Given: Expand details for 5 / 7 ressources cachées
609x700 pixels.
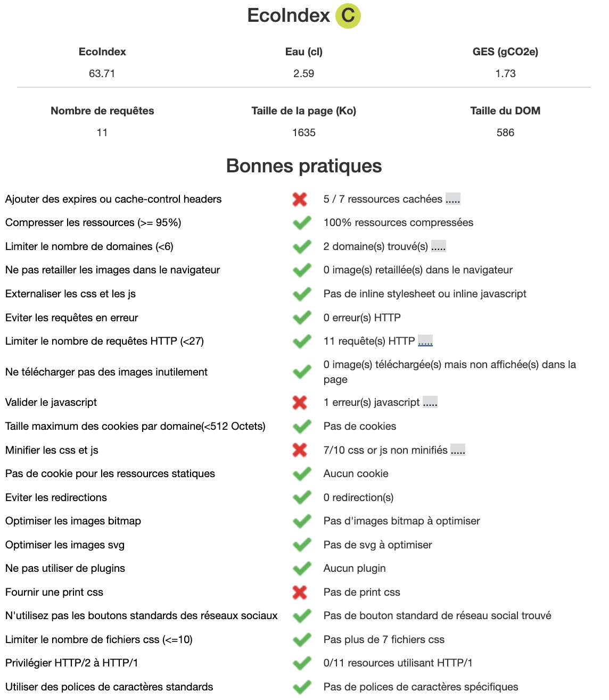Looking at the screenshot, I should [452, 199].
